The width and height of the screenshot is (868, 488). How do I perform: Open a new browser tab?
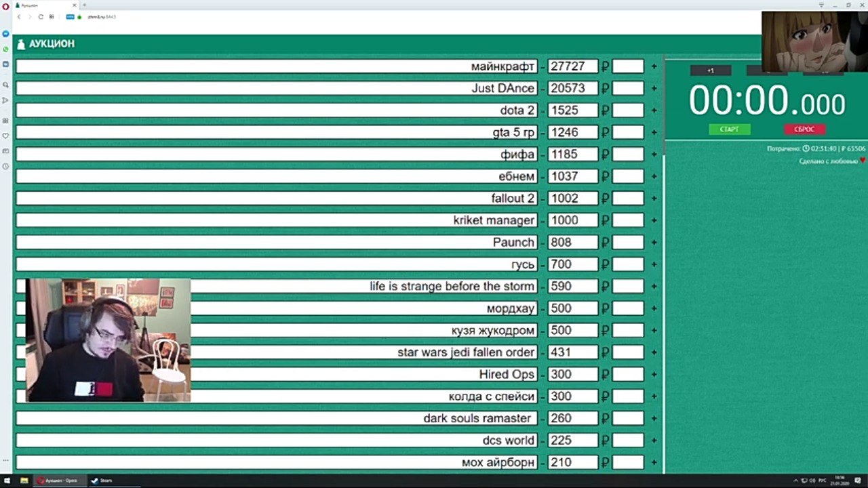[x=85, y=5]
